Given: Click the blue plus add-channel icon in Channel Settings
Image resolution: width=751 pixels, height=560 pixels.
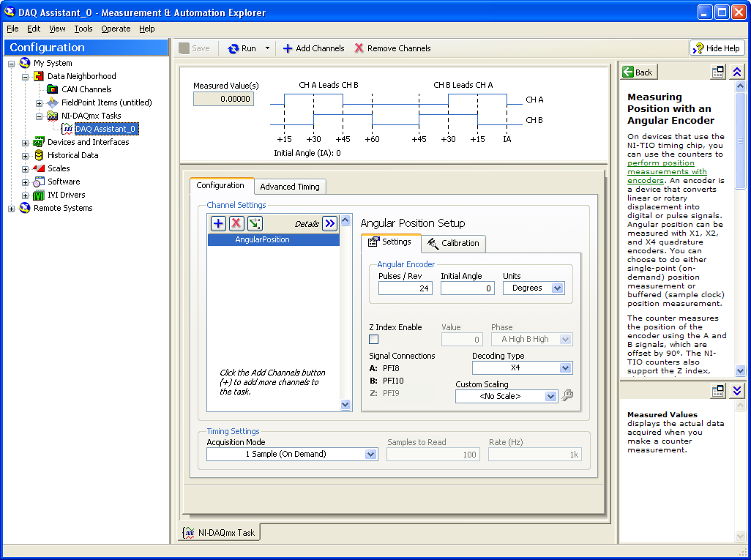Looking at the screenshot, I should click(218, 223).
